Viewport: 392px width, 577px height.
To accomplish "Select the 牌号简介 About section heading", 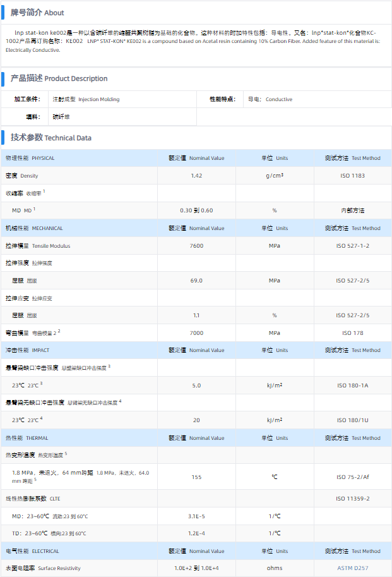I will tap(37, 13).
